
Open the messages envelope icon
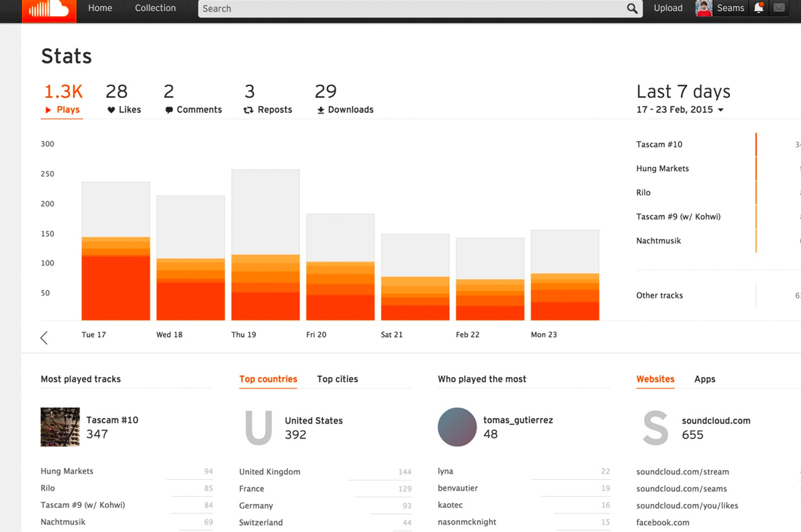pyautogui.click(x=779, y=8)
